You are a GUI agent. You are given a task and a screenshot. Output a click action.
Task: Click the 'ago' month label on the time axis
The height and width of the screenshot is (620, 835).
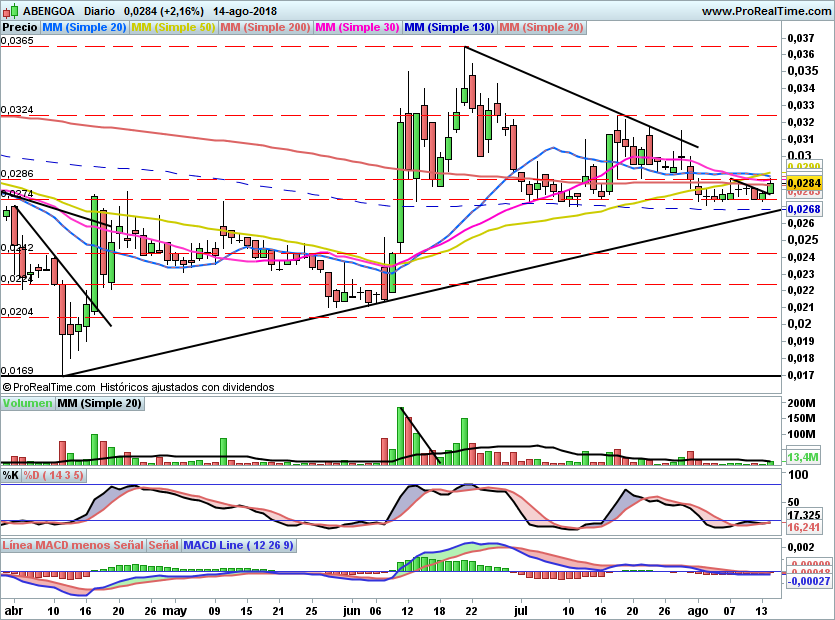click(x=698, y=611)
